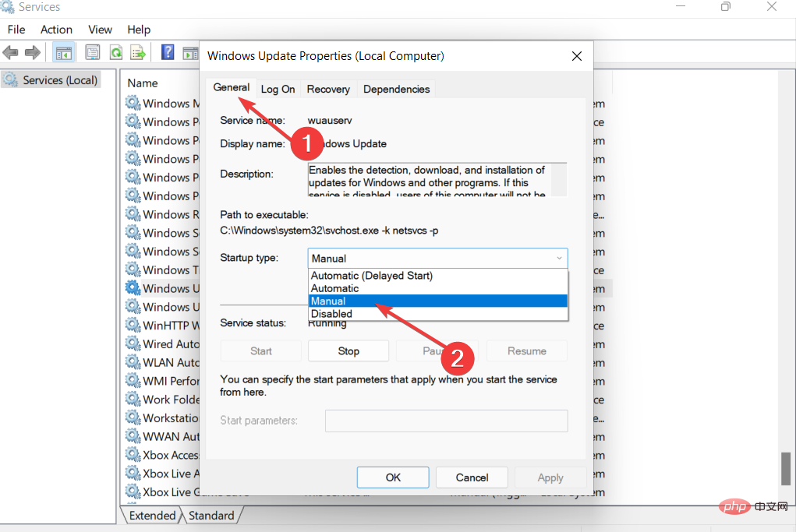Click the Description box scrollbar
The width and height of the screenshot is (796, 532).
tap(559, 179)
